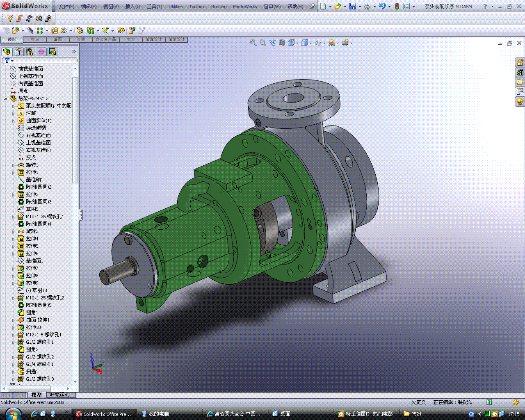Click the Hide/Show Items glasses icon

[318, 43]
